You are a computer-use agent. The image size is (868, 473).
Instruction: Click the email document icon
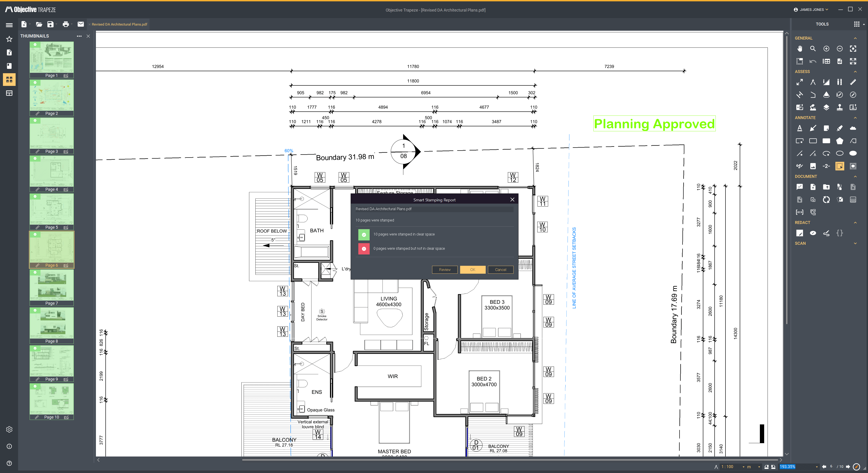pos(81,24)
